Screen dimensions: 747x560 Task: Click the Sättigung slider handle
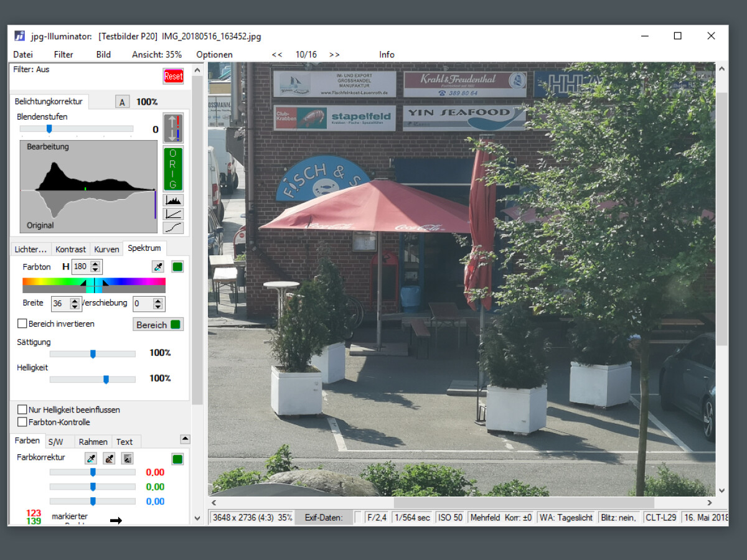pyautogui.click(x=93, y=354)
